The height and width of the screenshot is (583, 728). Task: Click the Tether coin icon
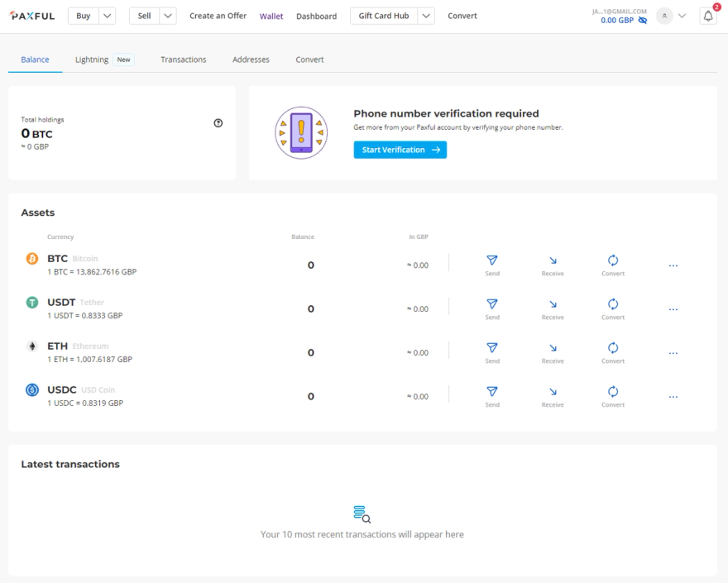pyautogui.click(x=32, y=303)
